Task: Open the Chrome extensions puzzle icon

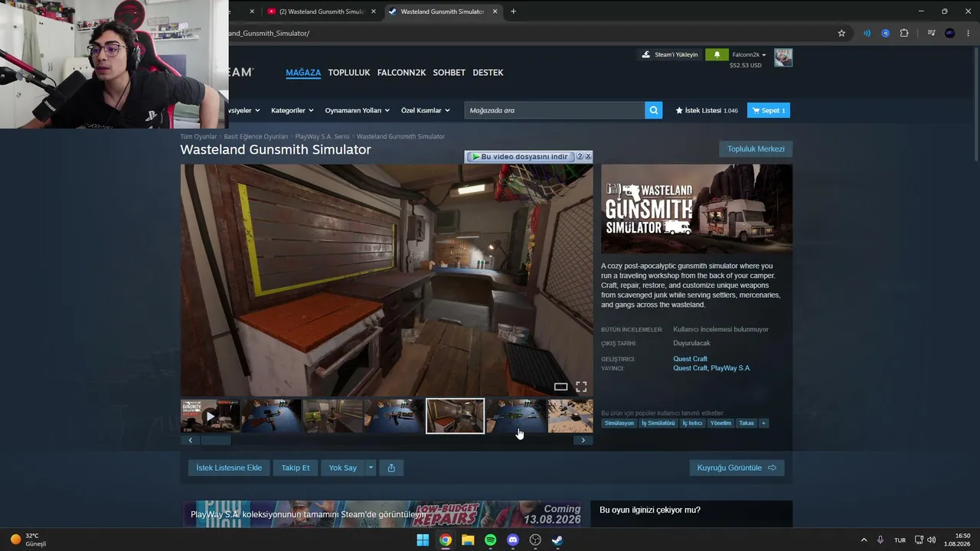Action: (x=904, y=33)
